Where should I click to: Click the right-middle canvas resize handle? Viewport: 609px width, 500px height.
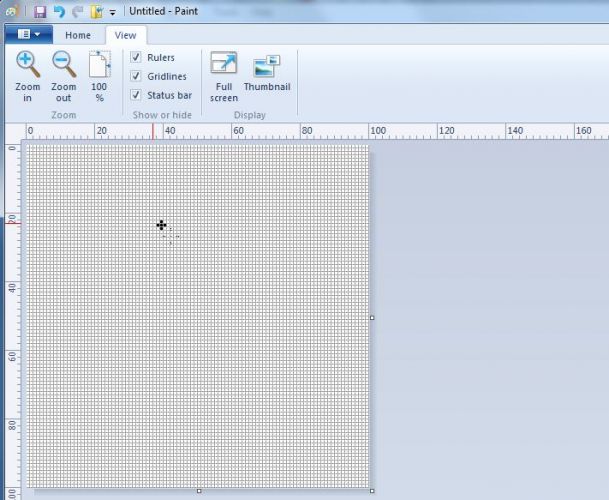coord(372,318)
